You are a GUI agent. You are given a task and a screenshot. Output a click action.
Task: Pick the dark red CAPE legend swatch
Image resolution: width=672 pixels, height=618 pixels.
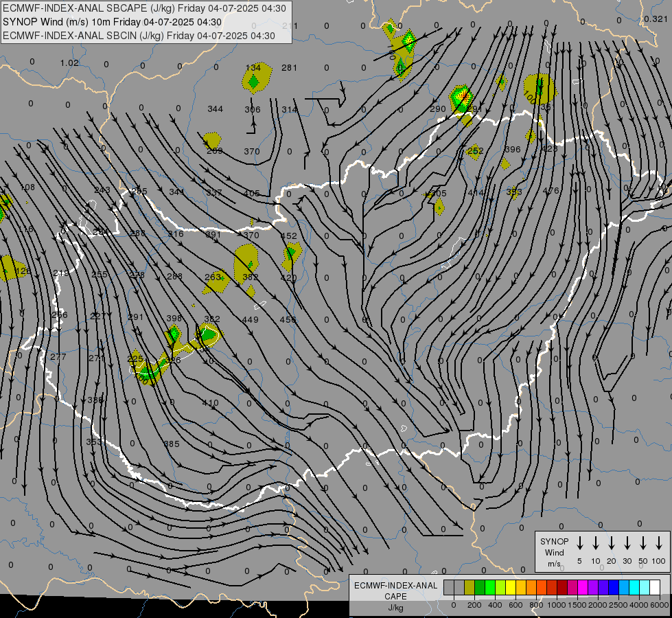562,587
